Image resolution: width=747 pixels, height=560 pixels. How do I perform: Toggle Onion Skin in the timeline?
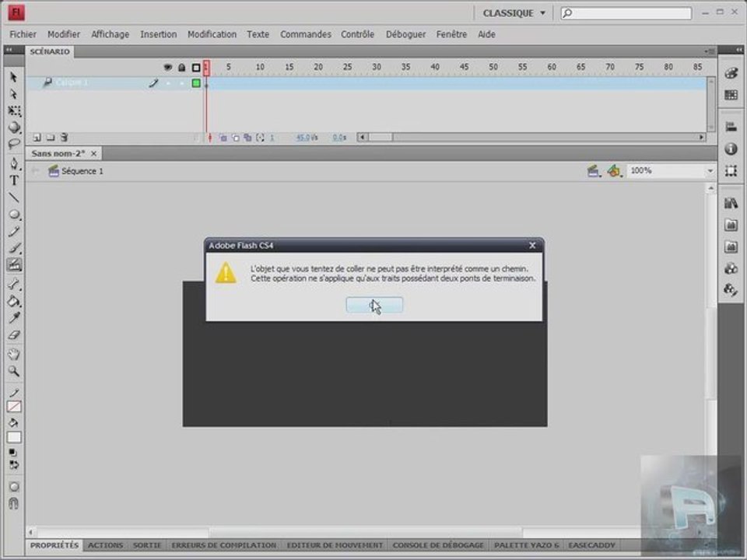[223, 138]
